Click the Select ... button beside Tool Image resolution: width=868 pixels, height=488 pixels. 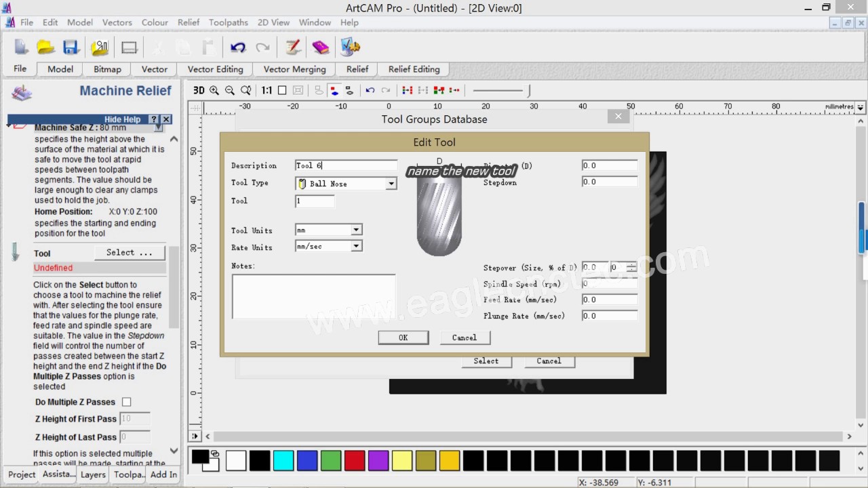[x=130, y=253]
